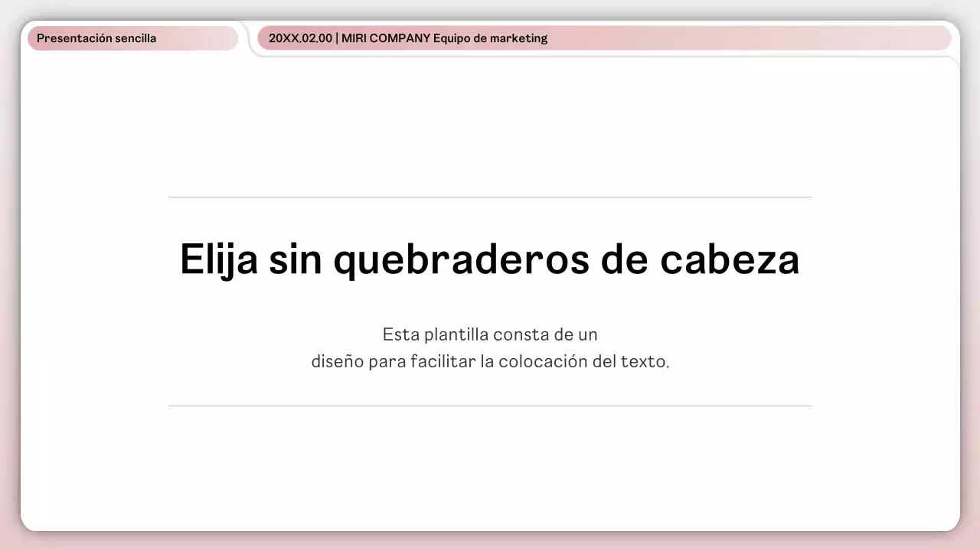Select the wide pink banner at the top
This screenshot has height=551, width=980.
tap(604, 37)
